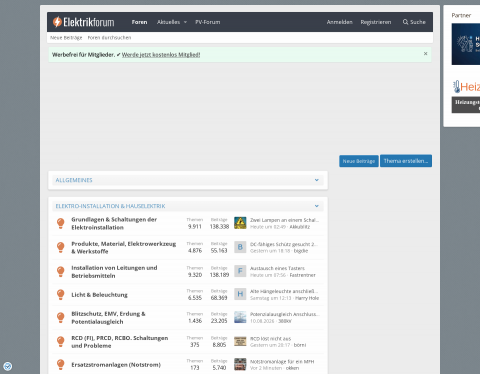Open the search via magnifier Suche
The height and width of the screenshot is (374, 480).
coord(414,22)
